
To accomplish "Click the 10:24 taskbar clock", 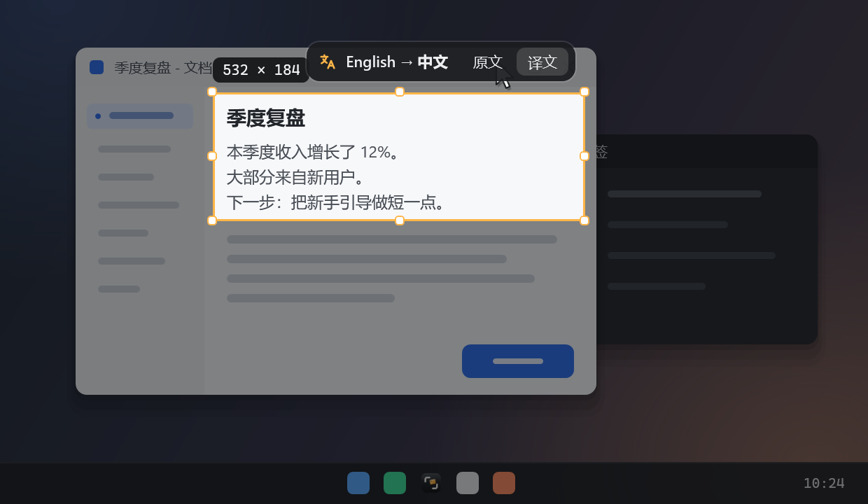I will (824, 483).
